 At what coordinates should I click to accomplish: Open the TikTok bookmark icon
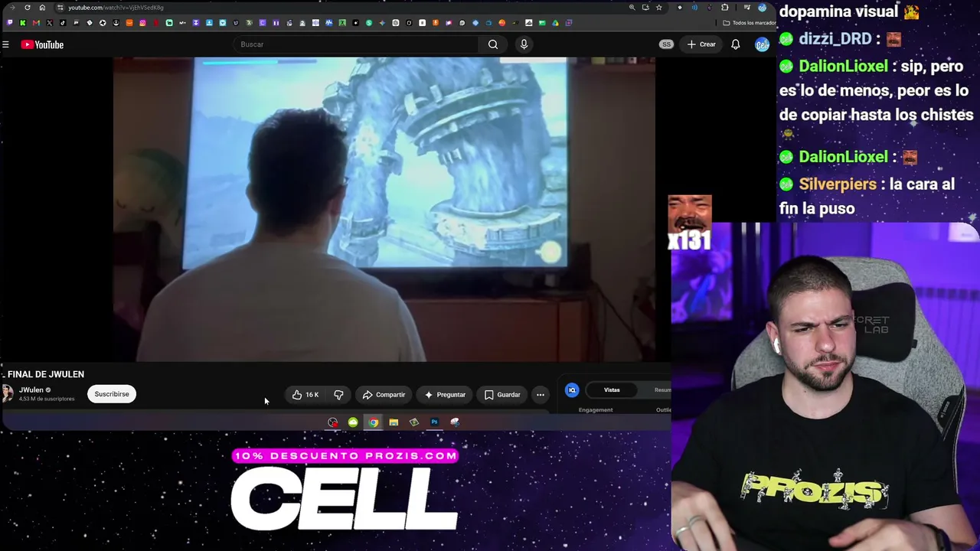pos(63,23)
